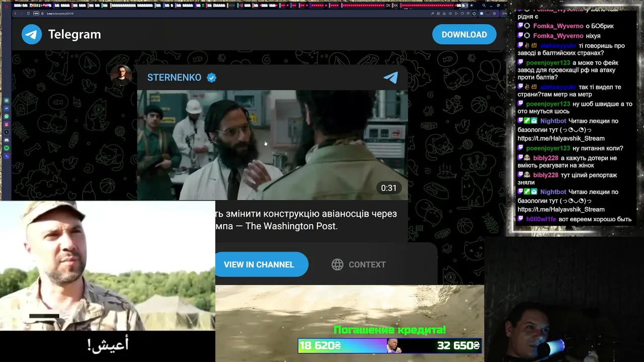Open ChatGPT in the browser sidebar

pyautogui.click(x=7, y=101)
